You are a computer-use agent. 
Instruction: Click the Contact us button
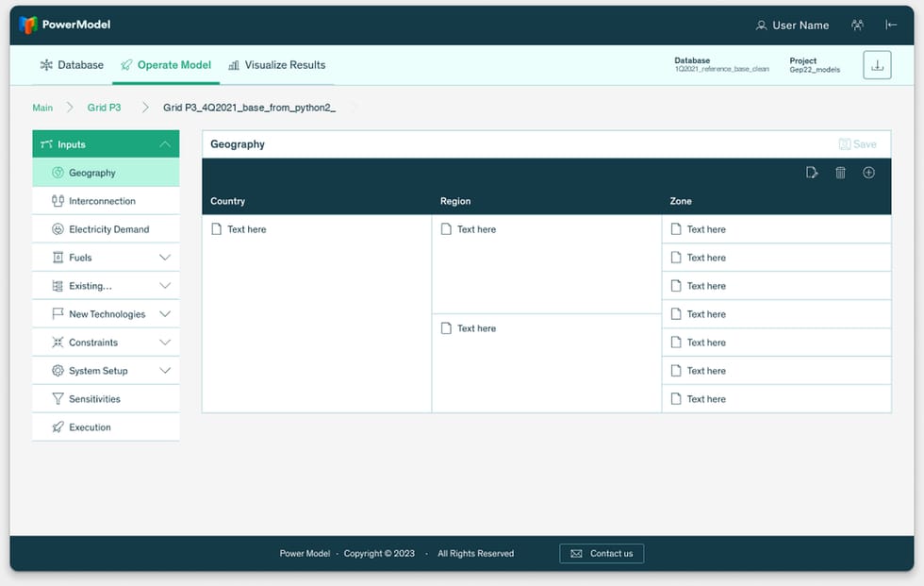(602, 554)
